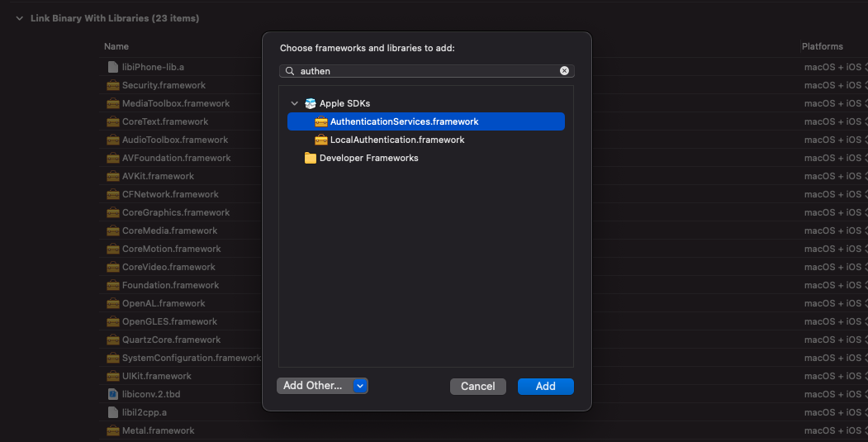868x442 pixels.
Task: Select the Developer Frameworks folder row
Action: click(426, 158)
